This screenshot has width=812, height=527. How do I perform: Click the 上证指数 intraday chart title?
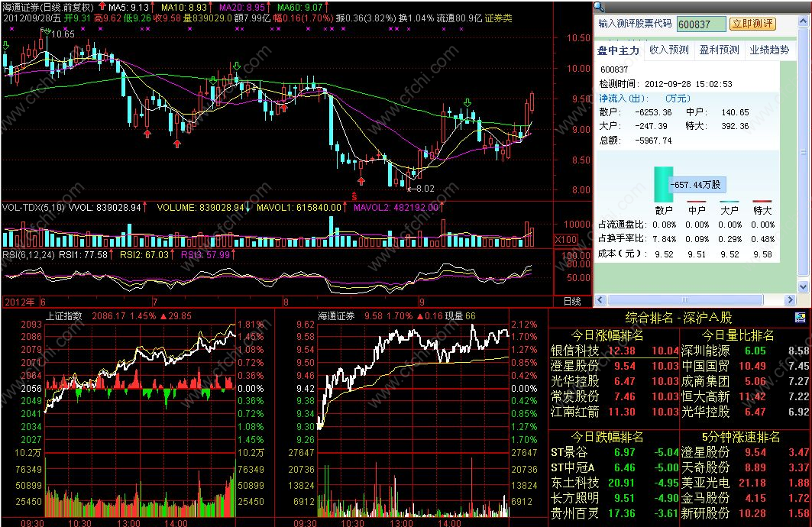(63, 315)
